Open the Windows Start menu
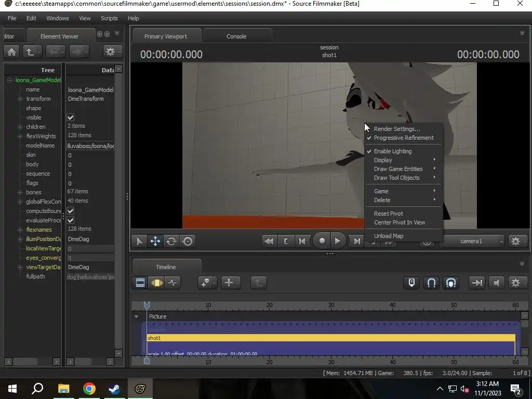532x399 pixels. coord(12,389)
